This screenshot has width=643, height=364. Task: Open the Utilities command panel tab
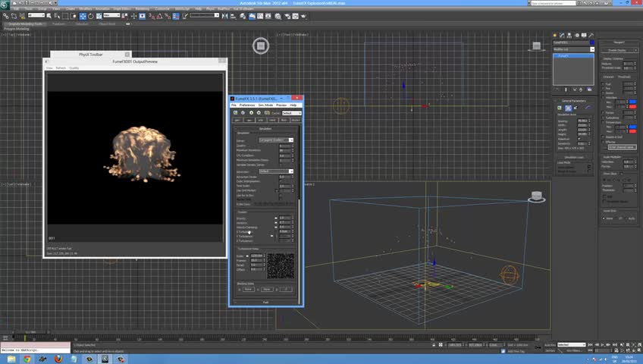[589, 35]
